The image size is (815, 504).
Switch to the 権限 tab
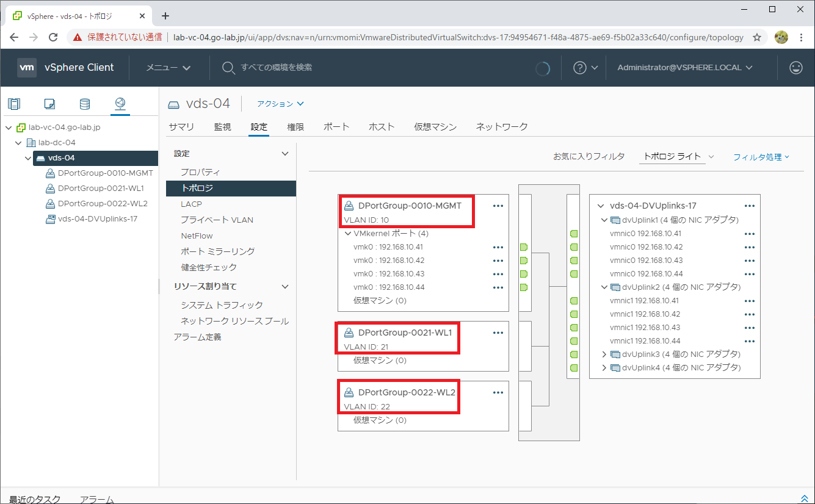click(295, 127)
